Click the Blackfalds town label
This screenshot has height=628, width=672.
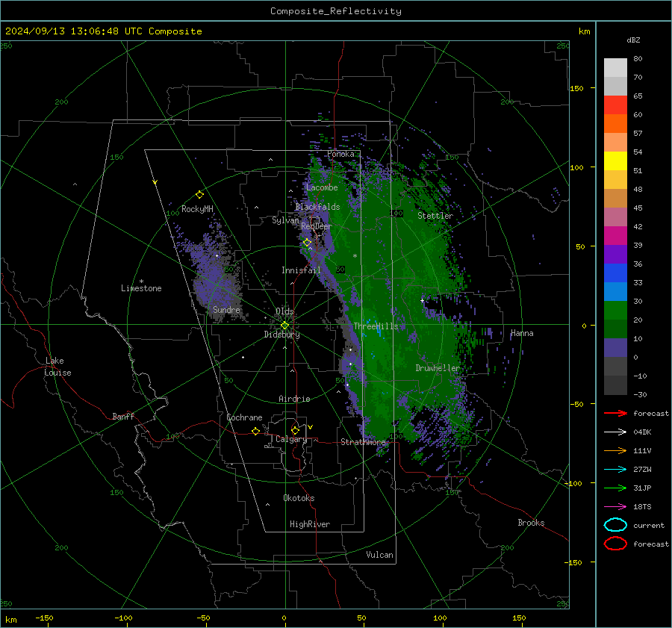(x=317, y=207)
